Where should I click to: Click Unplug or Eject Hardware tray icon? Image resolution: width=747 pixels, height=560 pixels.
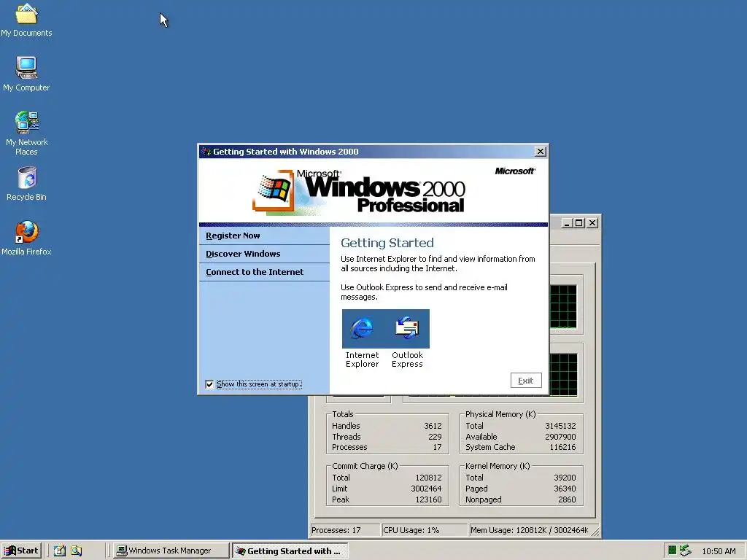point(686,551)
